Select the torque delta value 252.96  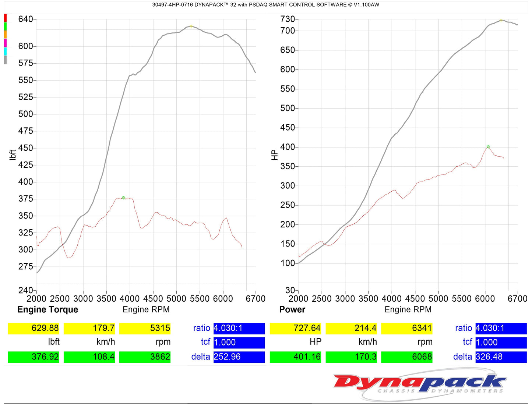coord(239,357)
